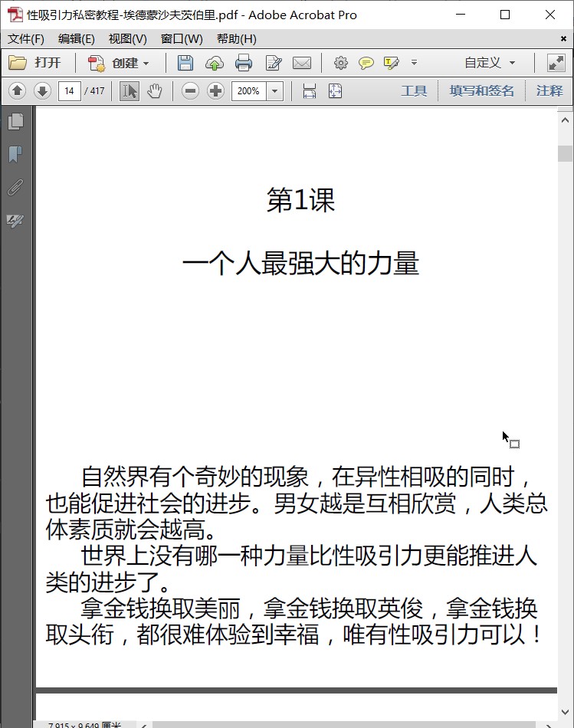
Task: Expand the Create dropdown arrow
Action: 146,63
